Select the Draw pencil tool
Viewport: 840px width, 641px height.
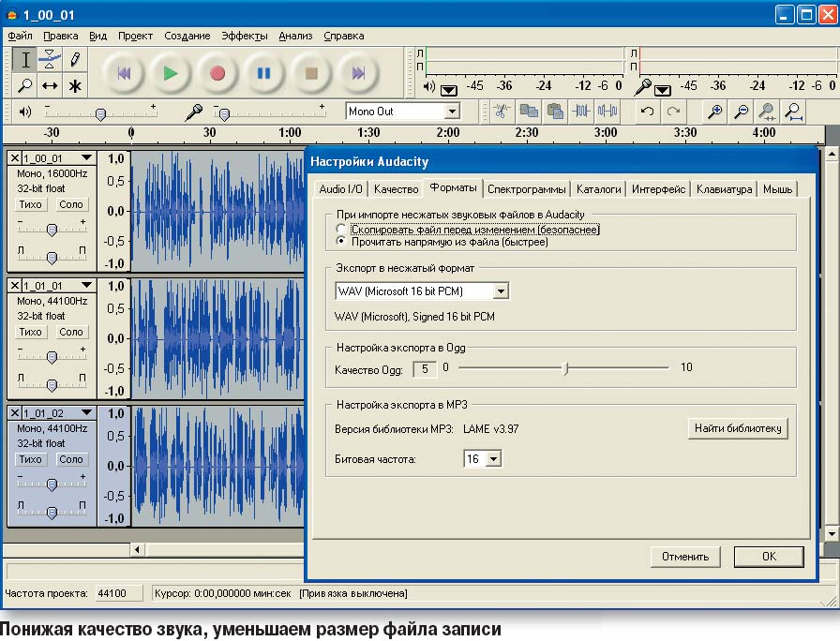(75, 60)
